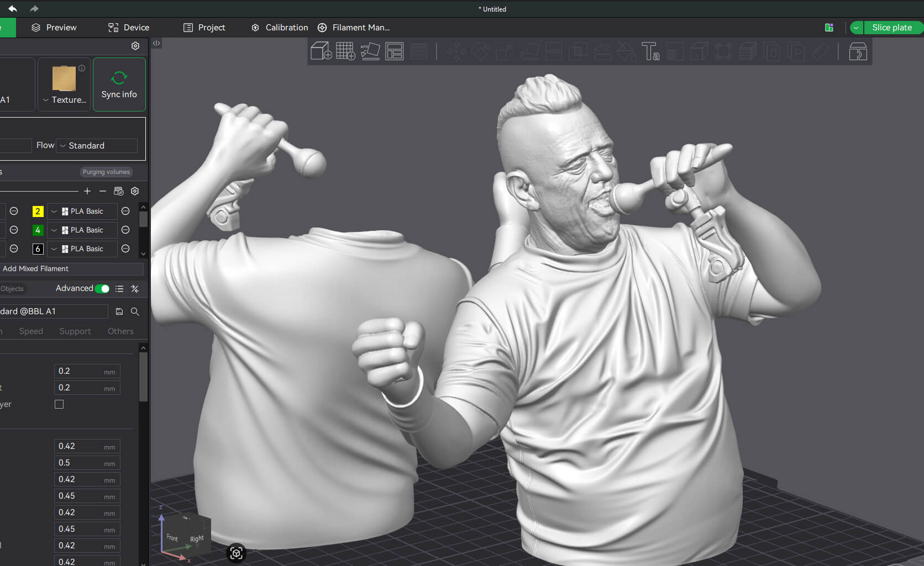Open the Calibration tab

pyautogui.click(x=280, y=28)
